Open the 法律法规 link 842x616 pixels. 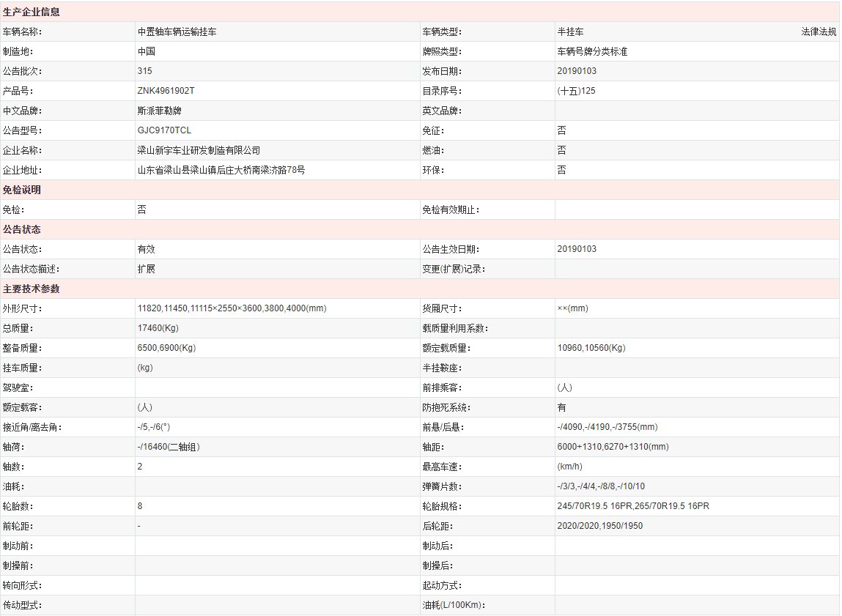pos(818,32)
